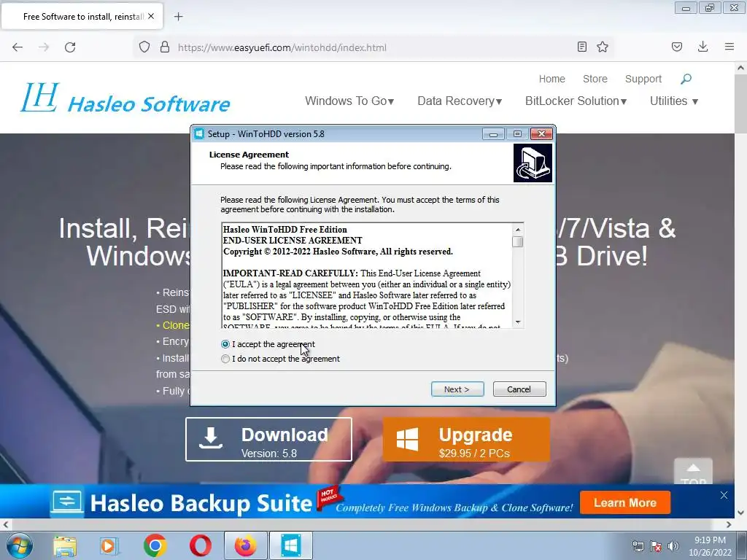
Task: Open the Store page link
Action: click(595, 79)
